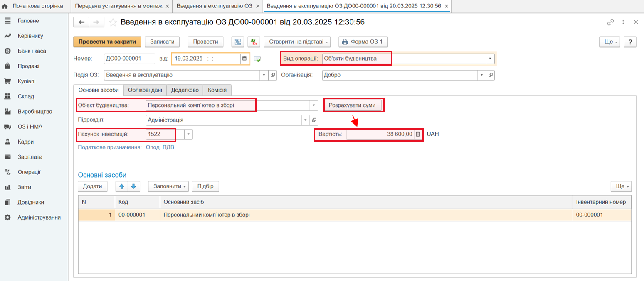Open the Ще menu above the table
644x281 pixels.
621,186
